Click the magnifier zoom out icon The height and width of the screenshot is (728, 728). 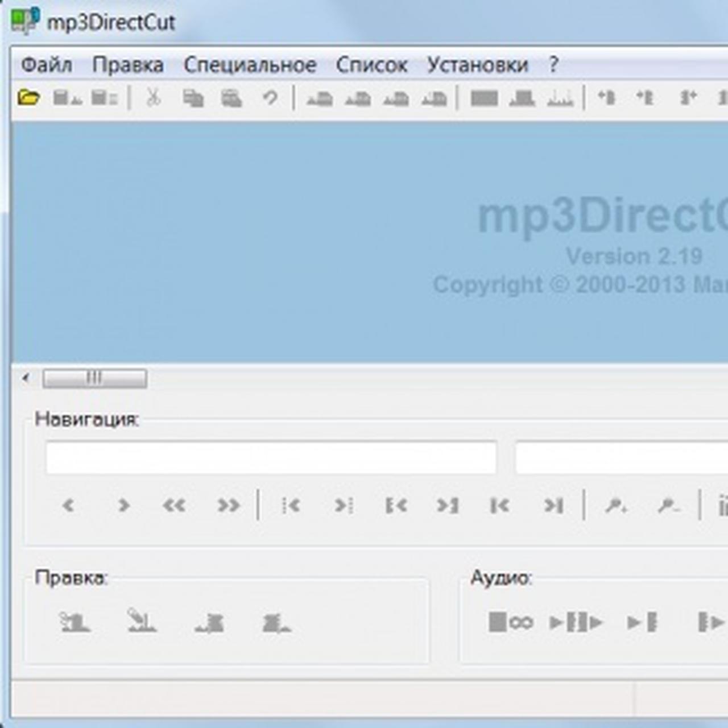668,505
